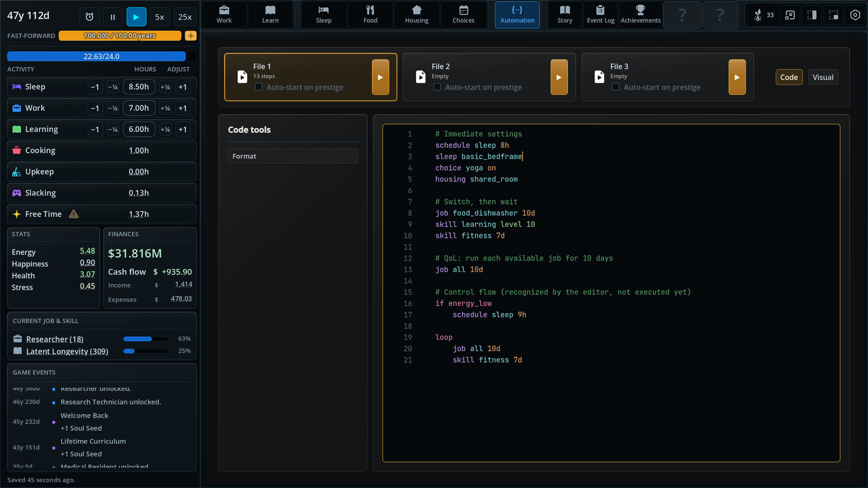The image size is (868, 488).
Task: Click the Free Time warning triangle icon
Action: (74, 214)
